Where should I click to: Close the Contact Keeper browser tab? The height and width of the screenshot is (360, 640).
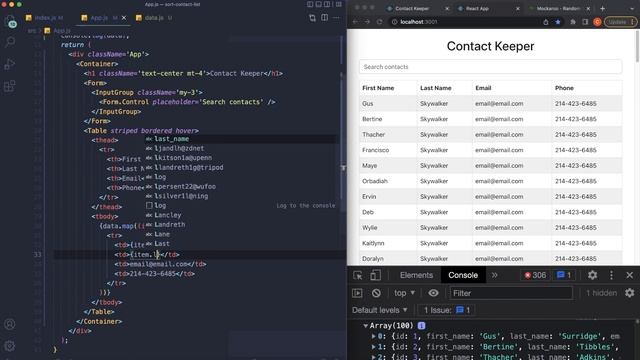coord(447,8)
